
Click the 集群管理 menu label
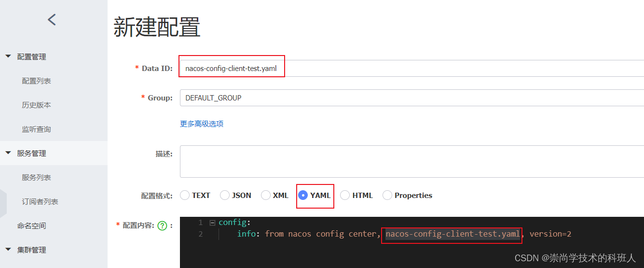32,250
